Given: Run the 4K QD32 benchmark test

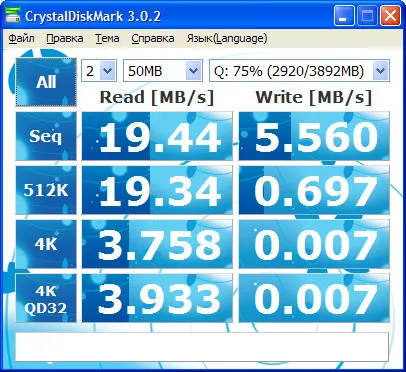Looking at the screenshot, I should point(46,298).
